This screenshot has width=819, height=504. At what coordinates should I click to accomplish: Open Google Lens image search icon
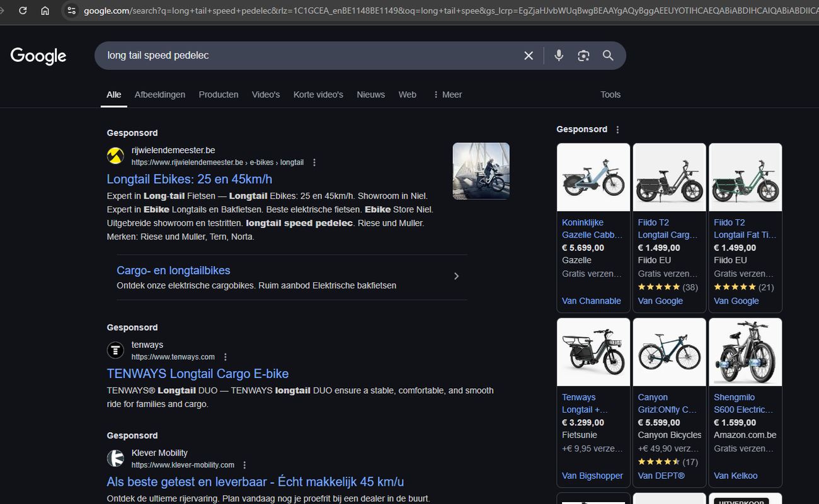click(x=583, y=55)
